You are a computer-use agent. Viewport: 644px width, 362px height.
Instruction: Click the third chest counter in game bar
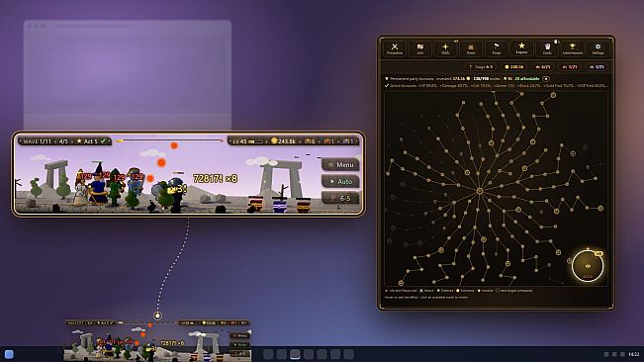click(348, 141)
